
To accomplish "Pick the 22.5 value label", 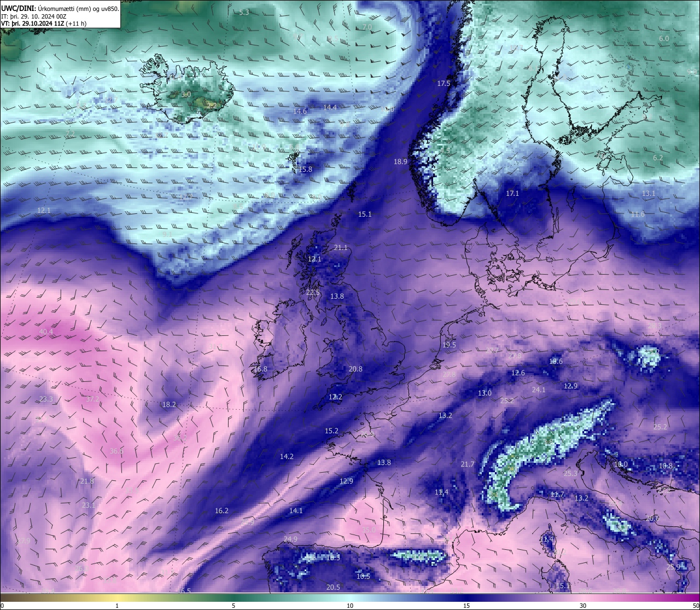I will pyautogui.click(x=313, y=293).
